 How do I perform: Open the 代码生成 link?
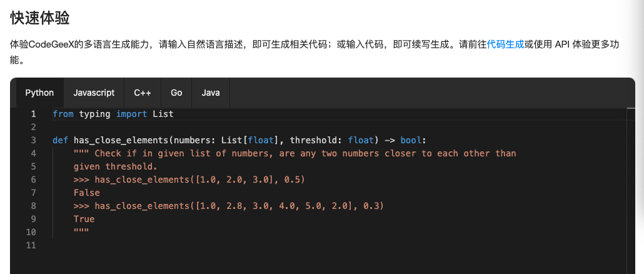click(x=505, y=44)
